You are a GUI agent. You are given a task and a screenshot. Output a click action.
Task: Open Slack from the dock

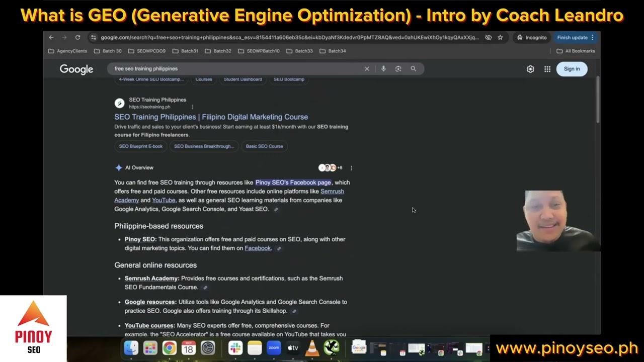[235, 348]
